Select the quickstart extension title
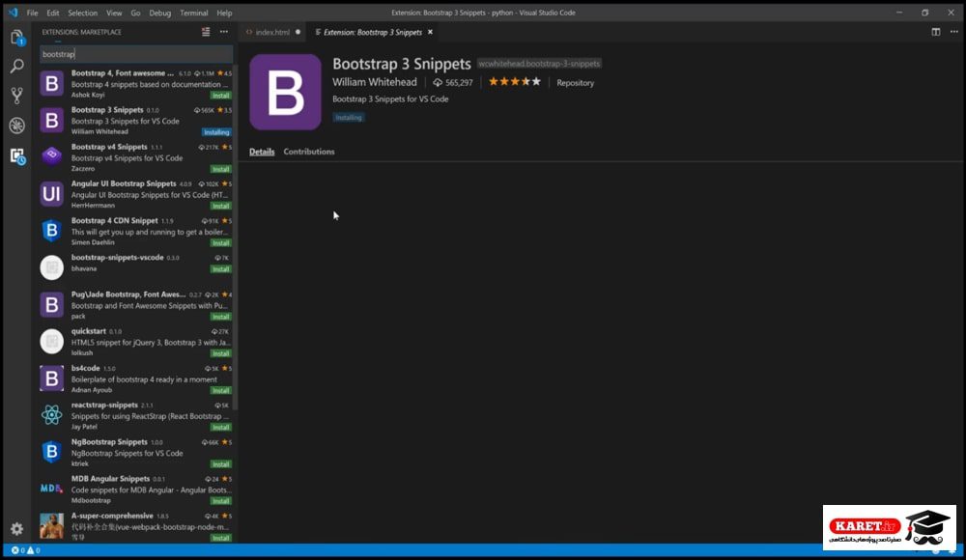The image size is (966, 560). (x=89, y=331)
